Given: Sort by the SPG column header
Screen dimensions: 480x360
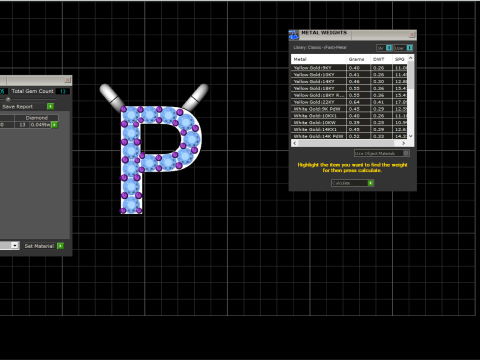Looking at the screenshot, I should 400,59.
